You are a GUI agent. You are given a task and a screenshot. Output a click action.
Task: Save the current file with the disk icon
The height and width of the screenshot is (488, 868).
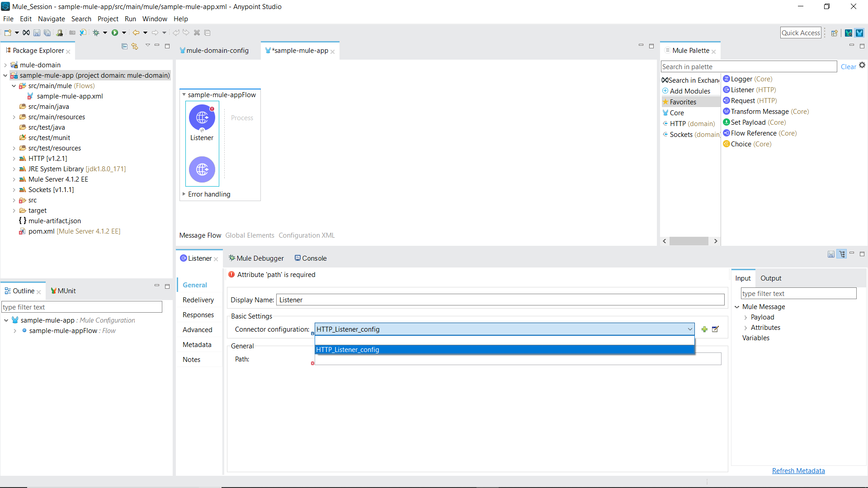(37, 33)
